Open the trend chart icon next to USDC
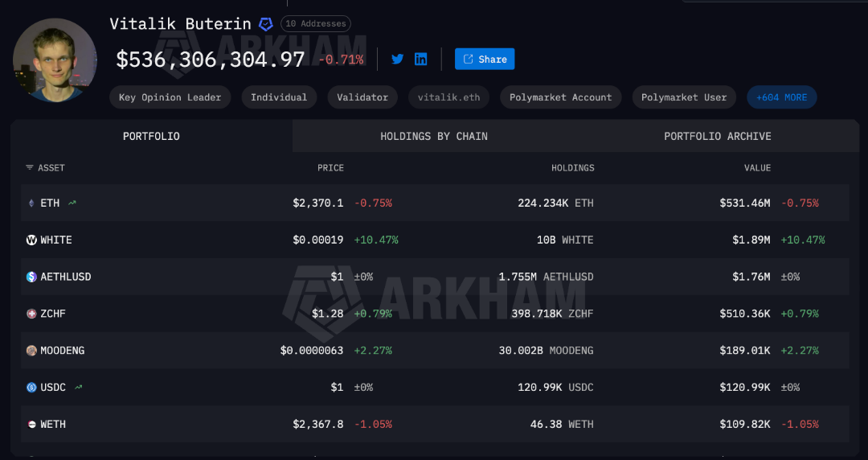The width and height of the screenshot is (868, 460). point(78,387)
